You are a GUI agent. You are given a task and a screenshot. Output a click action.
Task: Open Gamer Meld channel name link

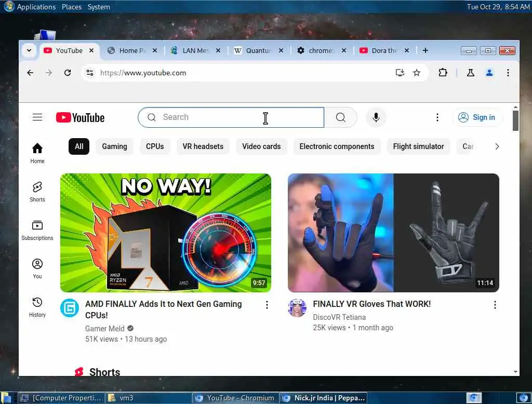click(x=105, y=329)
